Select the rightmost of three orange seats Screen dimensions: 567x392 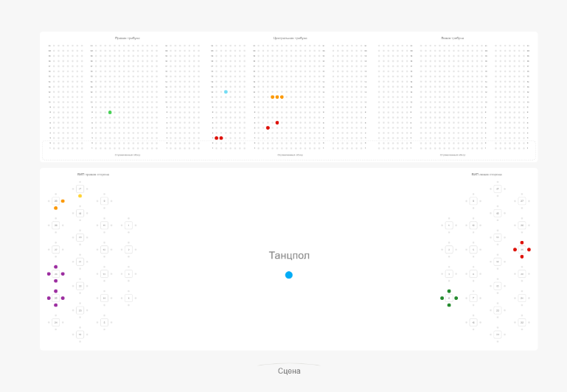click(282, 97)
